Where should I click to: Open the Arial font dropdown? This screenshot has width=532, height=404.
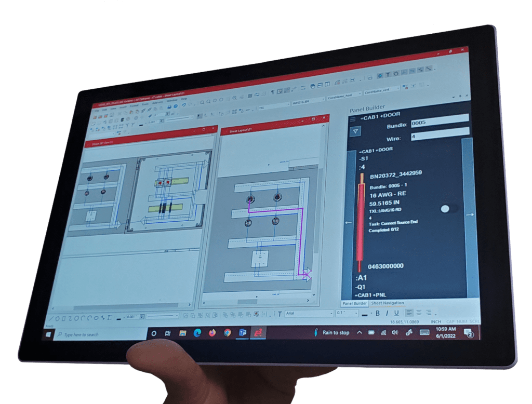point(309,314)
